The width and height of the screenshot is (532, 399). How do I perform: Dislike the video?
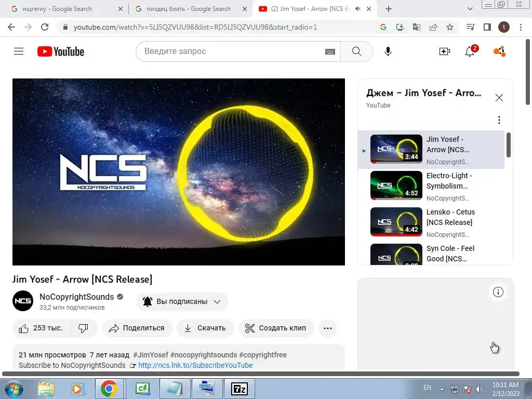(x=84, y=328)
